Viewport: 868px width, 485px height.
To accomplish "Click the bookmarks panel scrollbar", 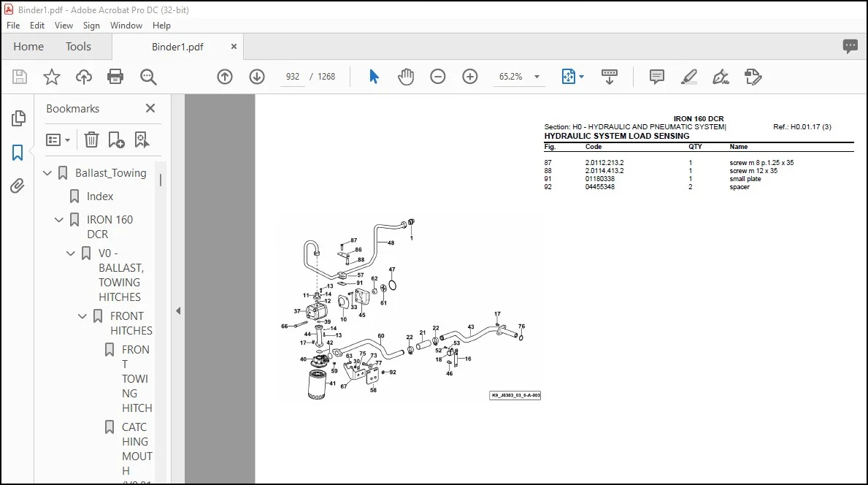I will [x=161, y=180].
